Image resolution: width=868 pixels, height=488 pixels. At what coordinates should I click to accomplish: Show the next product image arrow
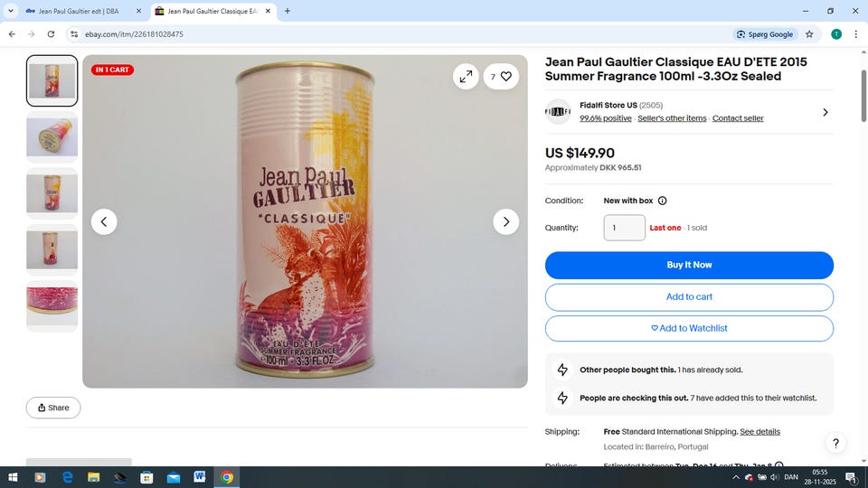tap(505, 222)
